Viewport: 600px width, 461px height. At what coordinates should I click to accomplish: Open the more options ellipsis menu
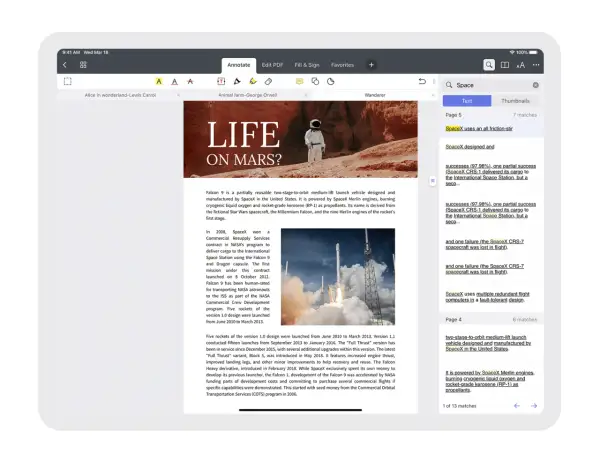point(536,65)
